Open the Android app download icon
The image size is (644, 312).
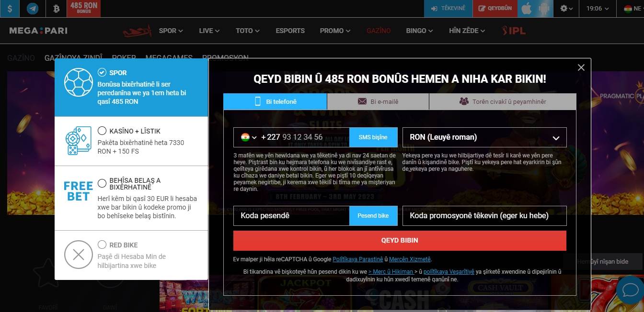click(544, 9)
